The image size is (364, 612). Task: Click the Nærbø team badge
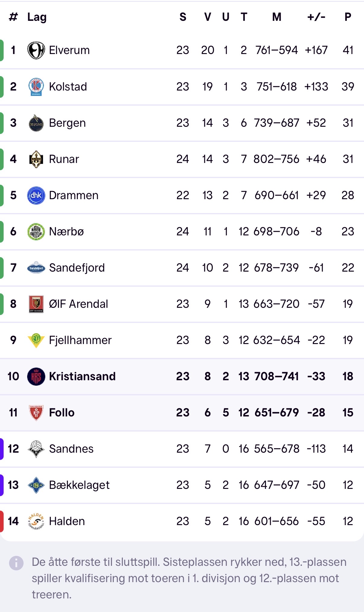[36, 231]
